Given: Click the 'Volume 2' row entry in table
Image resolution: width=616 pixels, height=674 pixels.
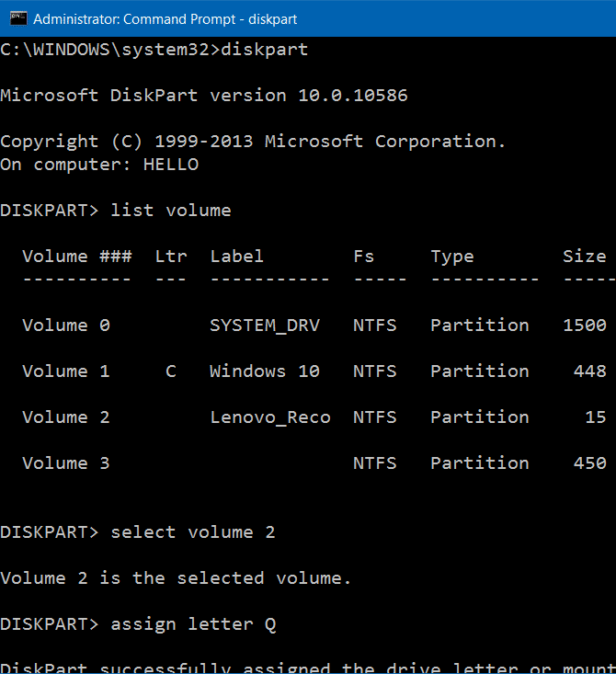Looking at the screenshot, I should (66, 417).
